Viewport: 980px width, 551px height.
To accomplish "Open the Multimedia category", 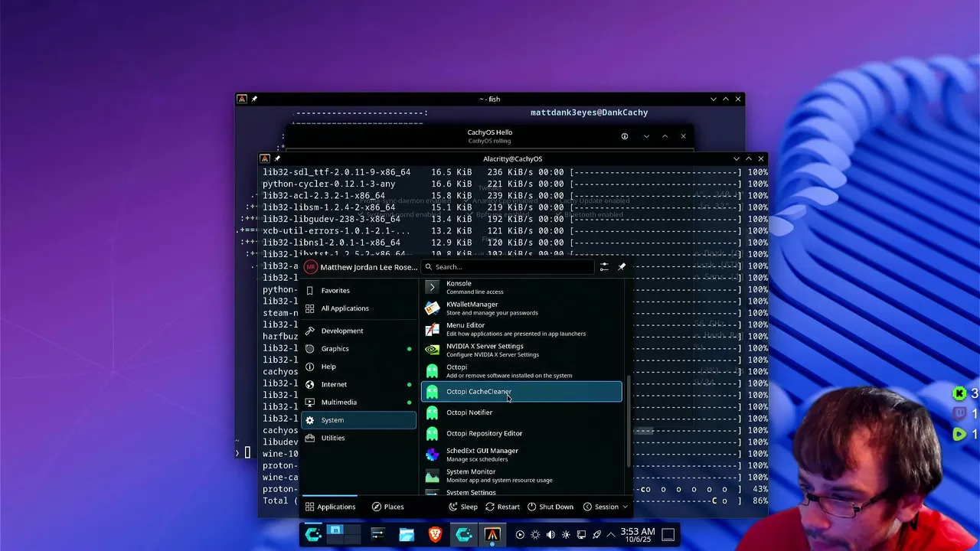I will tap(358, 403).
